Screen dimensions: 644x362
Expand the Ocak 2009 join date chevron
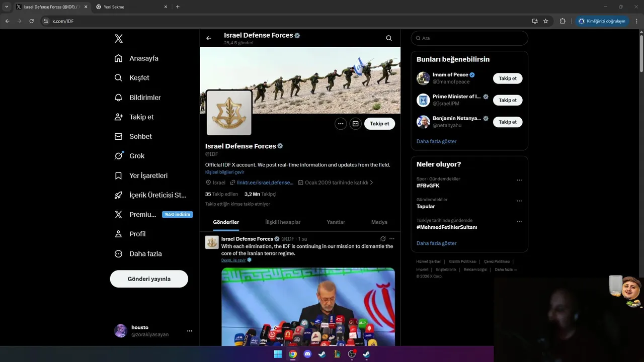coord(371,183)
